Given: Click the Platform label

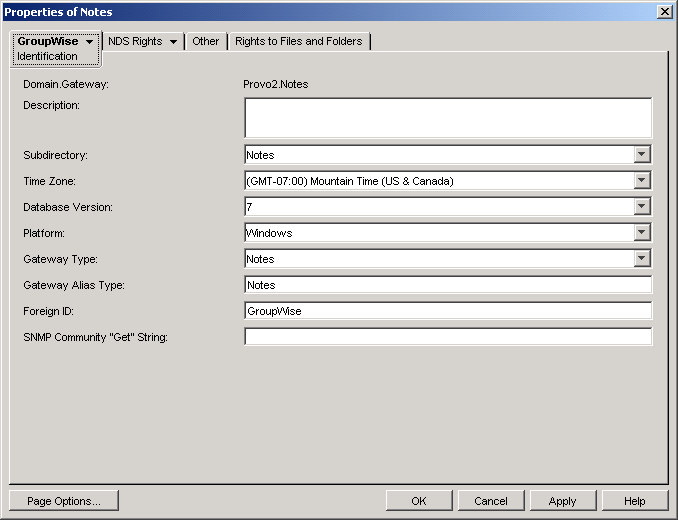Looking at the screenshot, I should pos(44,233).
